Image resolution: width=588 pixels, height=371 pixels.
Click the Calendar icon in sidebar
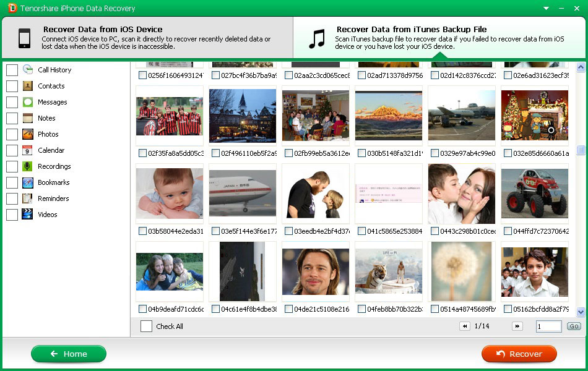pos(27,150)
